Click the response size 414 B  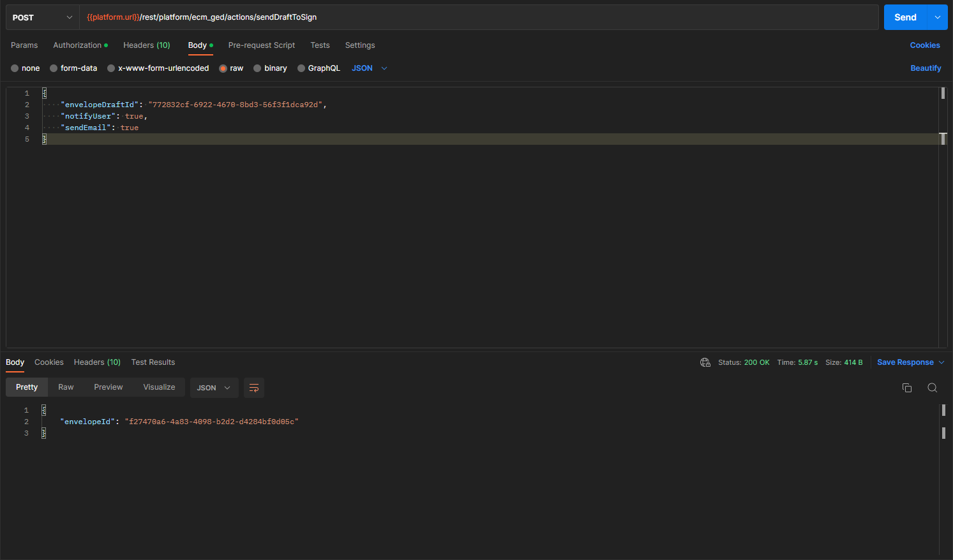point(853,362)
